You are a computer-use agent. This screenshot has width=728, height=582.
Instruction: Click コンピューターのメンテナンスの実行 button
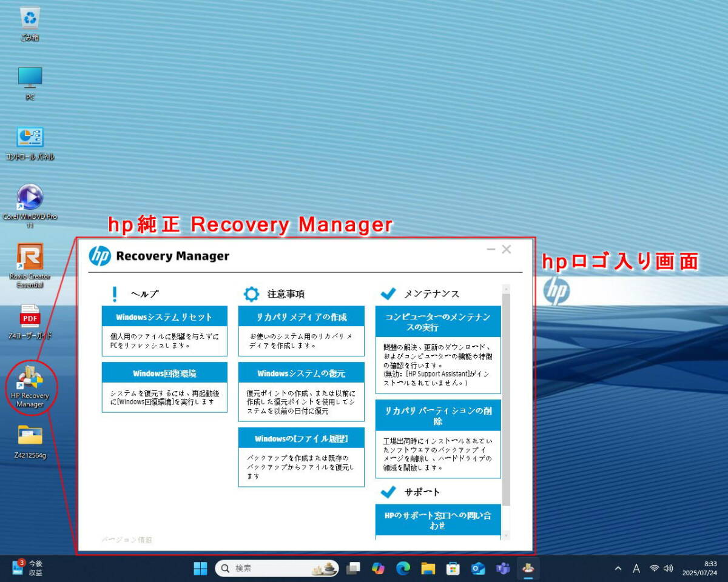(438, 322)
